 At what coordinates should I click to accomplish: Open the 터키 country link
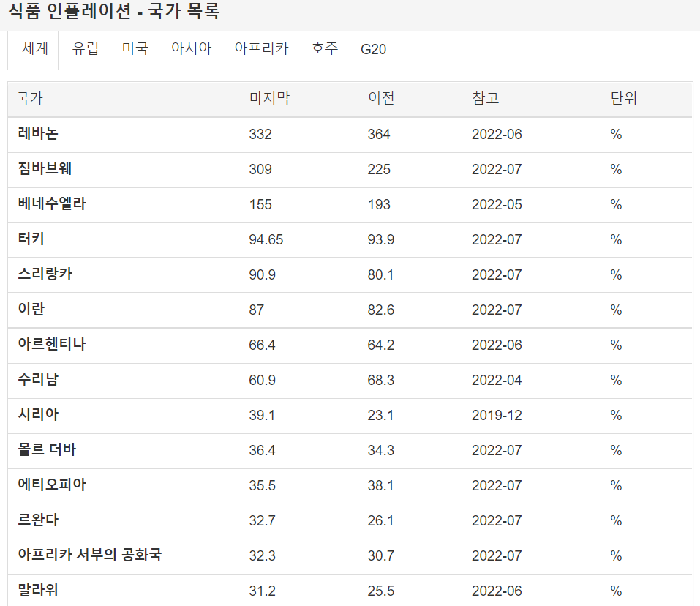pyautogui.click(x=31, y=239)
